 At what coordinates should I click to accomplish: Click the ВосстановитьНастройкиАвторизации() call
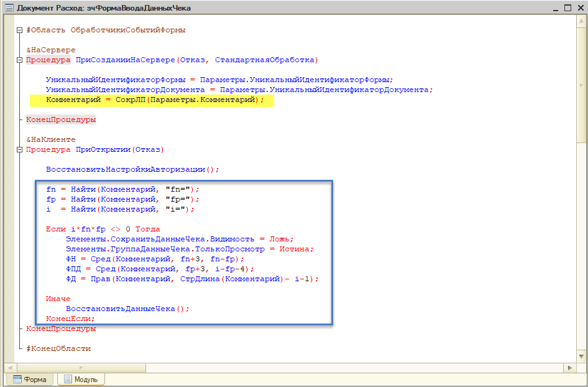pyautogui.click(x=132, y=170)
